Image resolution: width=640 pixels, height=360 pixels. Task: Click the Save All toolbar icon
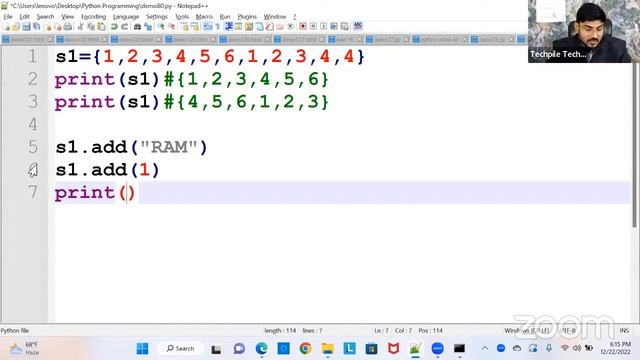(x=37, y=27)
